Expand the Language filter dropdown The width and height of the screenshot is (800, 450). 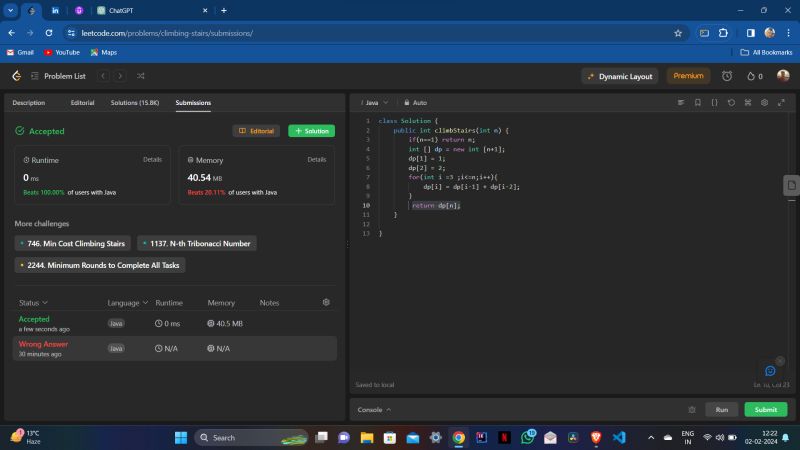click(128, 302)
